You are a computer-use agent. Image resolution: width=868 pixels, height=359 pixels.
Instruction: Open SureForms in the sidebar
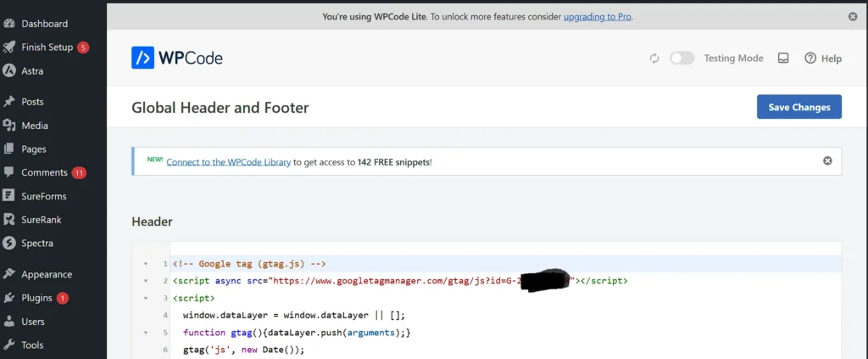44,196
